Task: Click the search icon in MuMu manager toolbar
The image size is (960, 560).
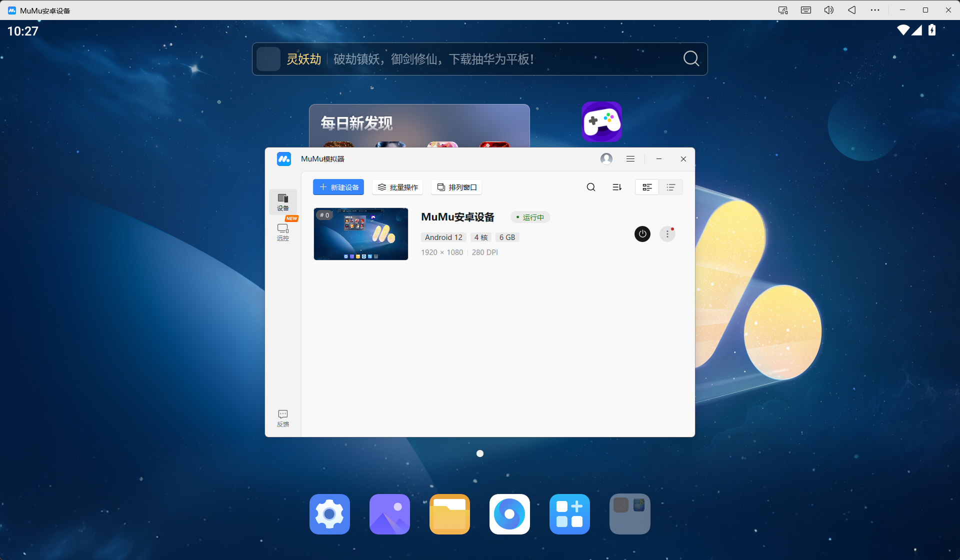Action: [x=590, y=186]
